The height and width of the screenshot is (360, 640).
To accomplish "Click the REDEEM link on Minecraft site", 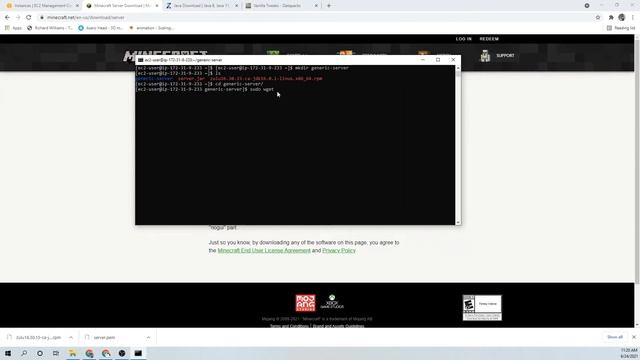I will pyautogui.click(x=489, y=39).
